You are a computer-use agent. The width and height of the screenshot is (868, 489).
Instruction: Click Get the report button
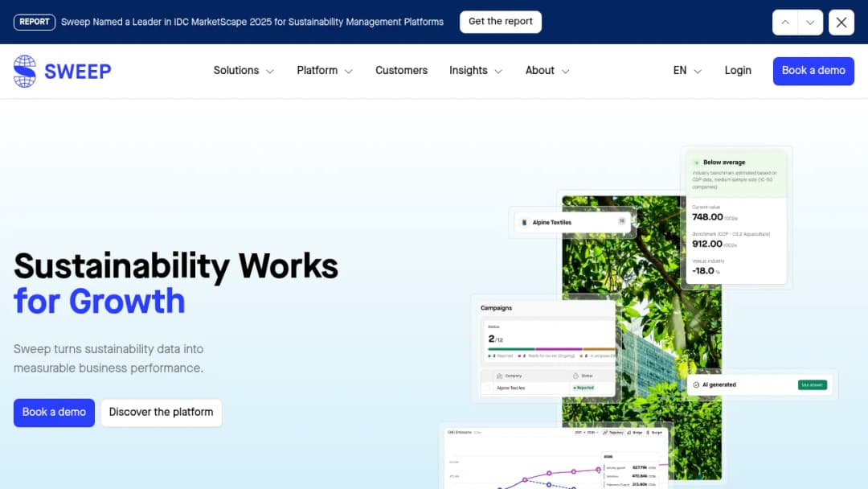pos(501,22)
